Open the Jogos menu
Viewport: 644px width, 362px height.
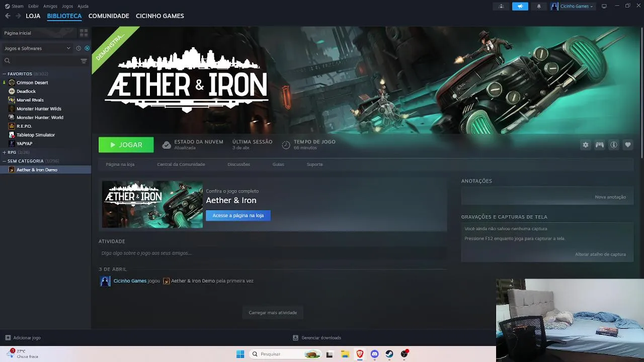coord(67,6)
